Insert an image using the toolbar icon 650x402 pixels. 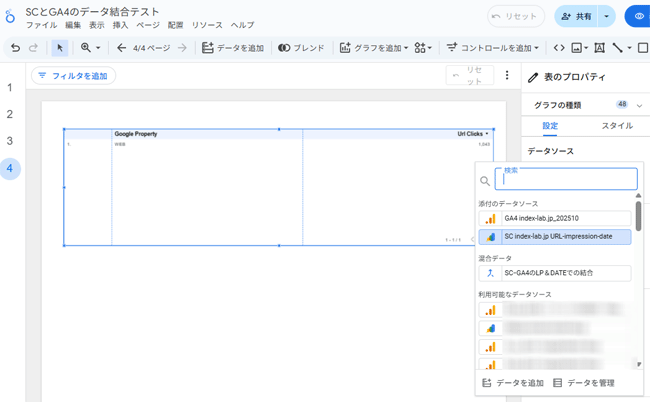click(579, 47)
